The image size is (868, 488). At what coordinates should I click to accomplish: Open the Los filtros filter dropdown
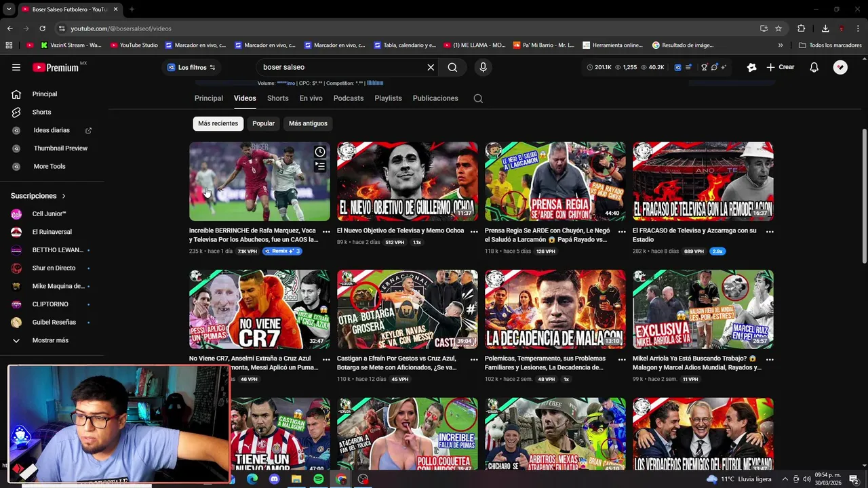pyautogui.click(x=191, y=67)
